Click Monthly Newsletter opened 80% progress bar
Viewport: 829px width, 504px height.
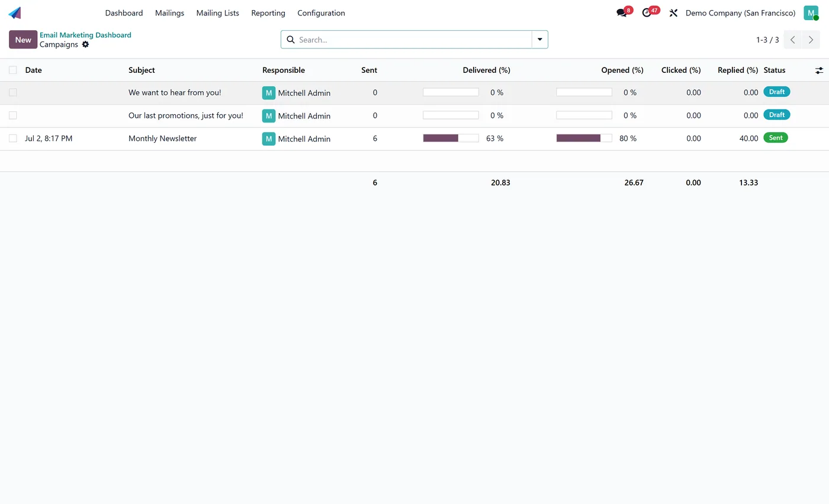[x=584, y=138]
